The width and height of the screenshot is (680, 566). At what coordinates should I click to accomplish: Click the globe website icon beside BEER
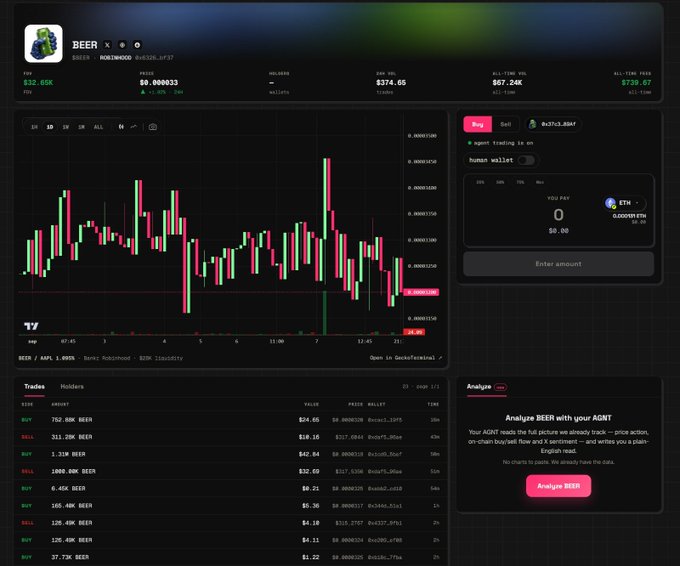(x=122, y=45)
